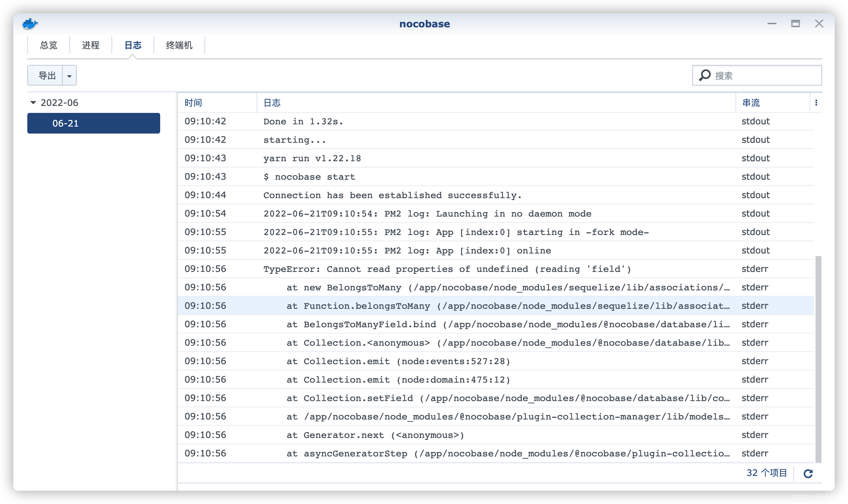Viewport: 848px width, 504px height.
Task: Switch to the 进程 tab
Action: 91,45
